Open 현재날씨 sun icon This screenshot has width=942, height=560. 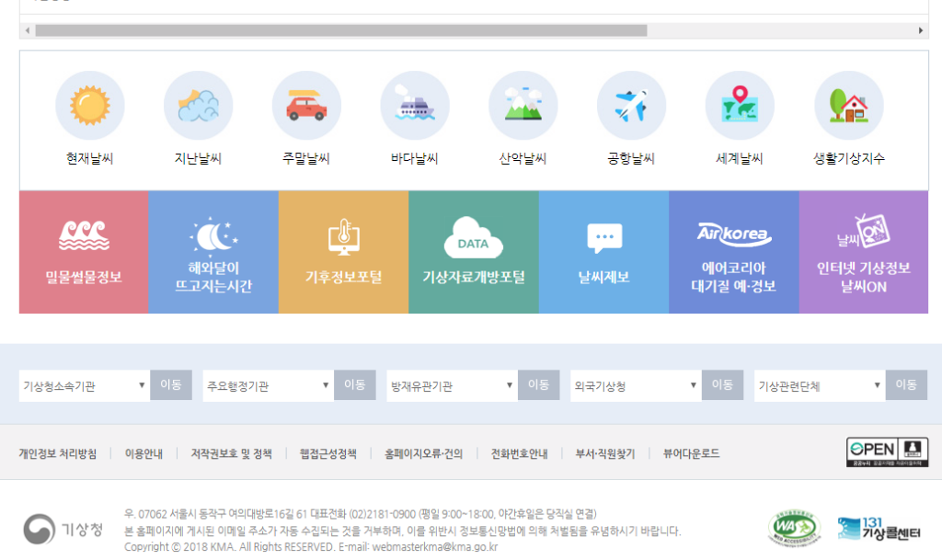[x=90, y=106]
